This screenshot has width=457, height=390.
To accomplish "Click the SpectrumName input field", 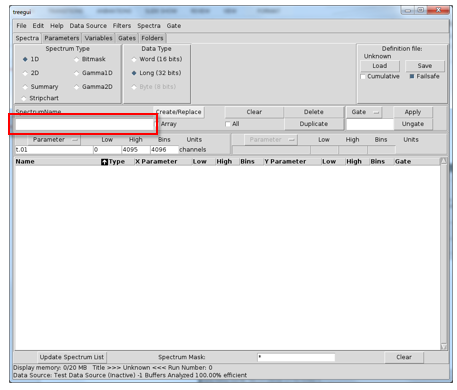I will tap(84, 125).
